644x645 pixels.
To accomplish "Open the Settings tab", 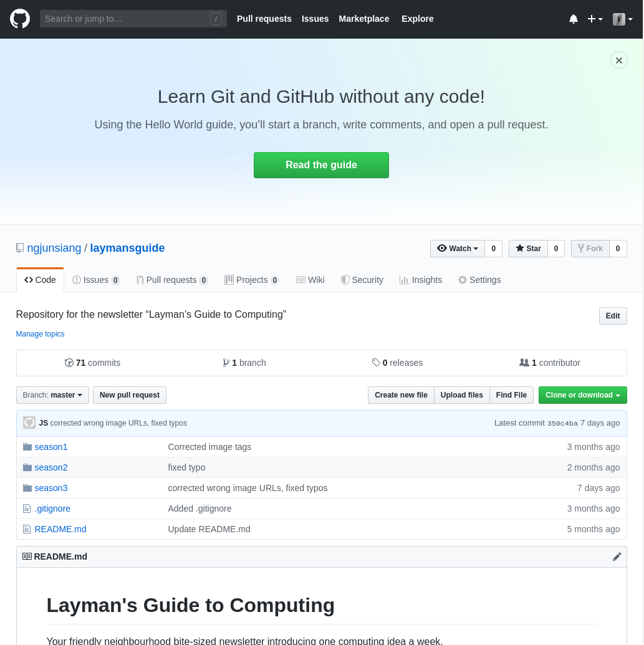I will 479,280.
